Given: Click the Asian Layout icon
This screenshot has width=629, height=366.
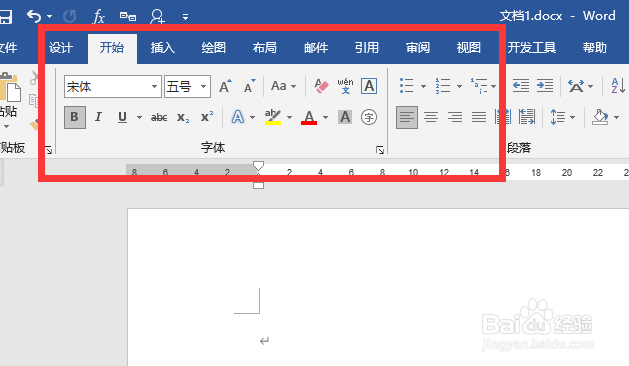Looking at the screenshot, I should tap(576, 86).
